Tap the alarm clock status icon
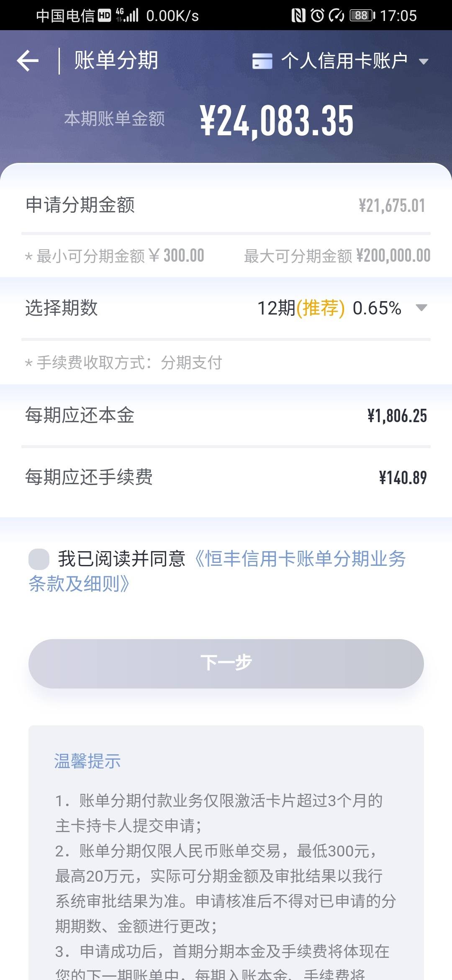The image size is (452, 980). click(x=318, y=15)
